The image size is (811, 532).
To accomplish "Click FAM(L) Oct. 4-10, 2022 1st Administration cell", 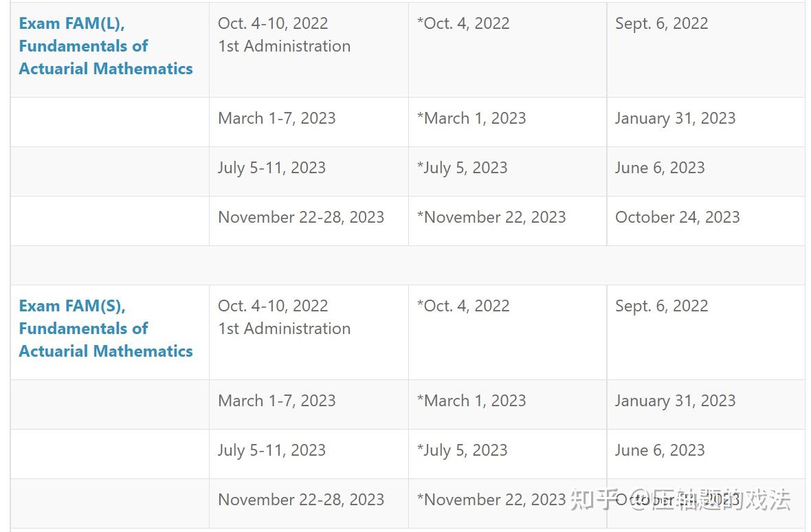I will click(284, 35).
